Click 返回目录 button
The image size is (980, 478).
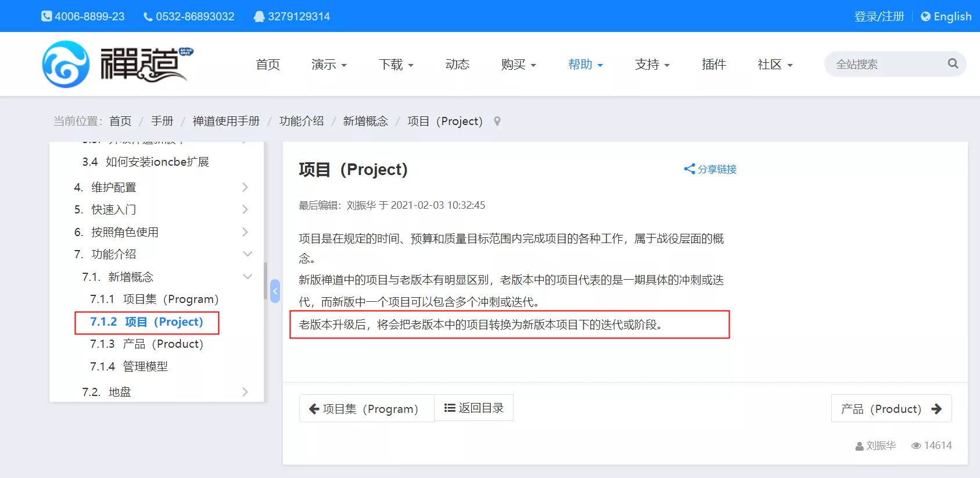pos(474,408)
